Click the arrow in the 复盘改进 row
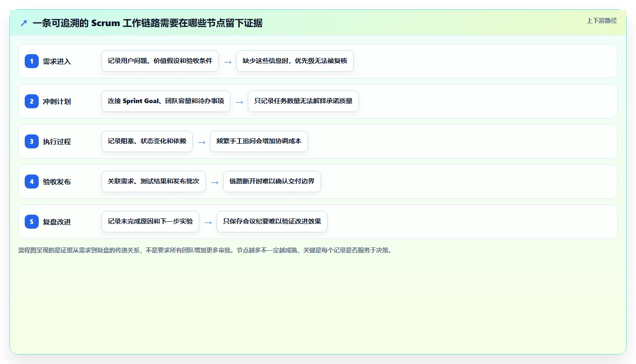The height and width of the screenshot is (364, 636). (x=208, y=222)
